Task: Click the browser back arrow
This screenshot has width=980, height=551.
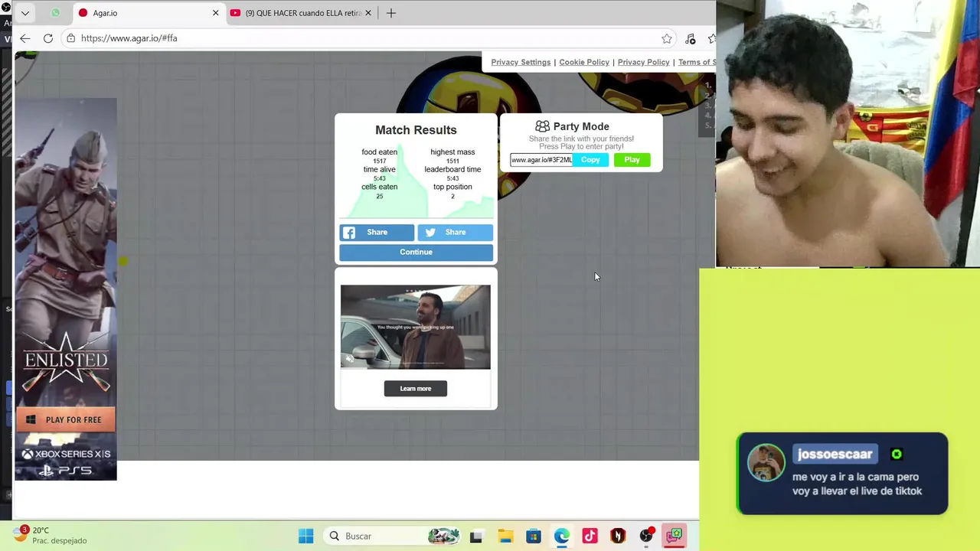Action: (x=25, y=38)
